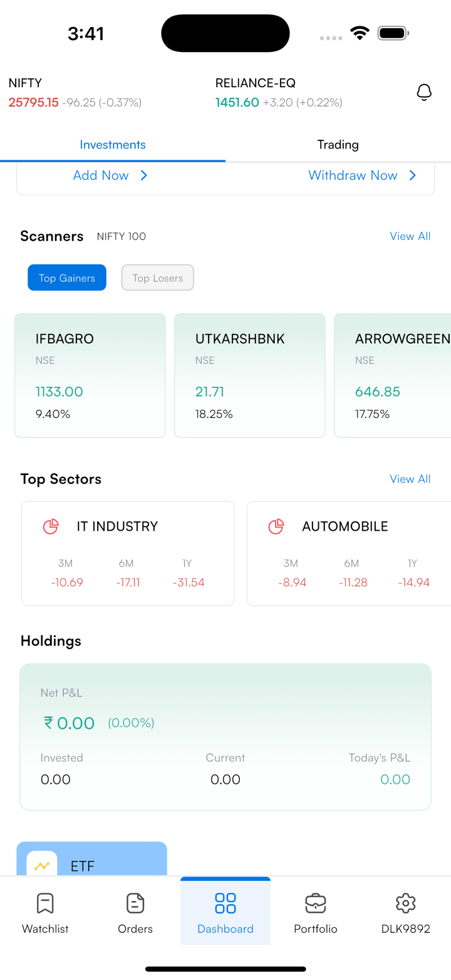The width and height of the screenshot is (451, 980).
Task: Switch to the Trading tab
Action: pos(338,145)
